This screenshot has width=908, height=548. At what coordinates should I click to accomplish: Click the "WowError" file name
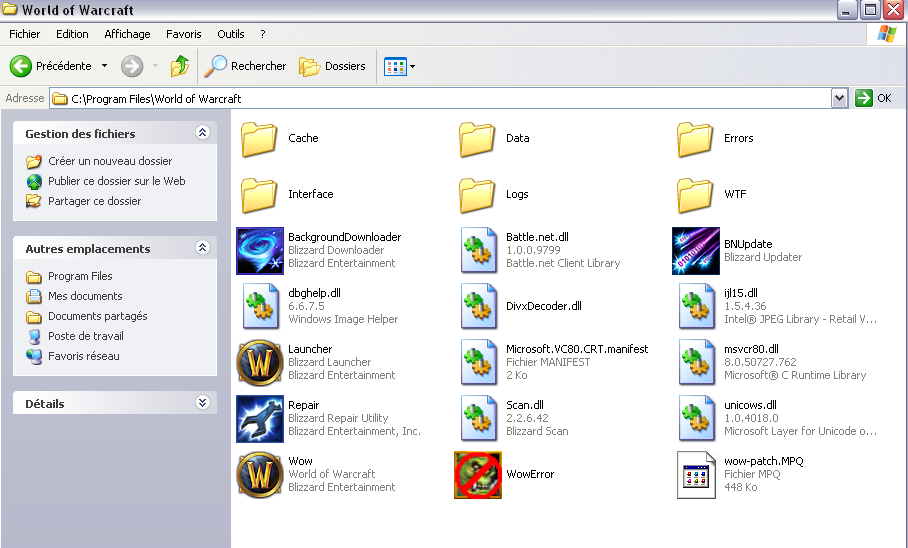(x=530, y=474)
